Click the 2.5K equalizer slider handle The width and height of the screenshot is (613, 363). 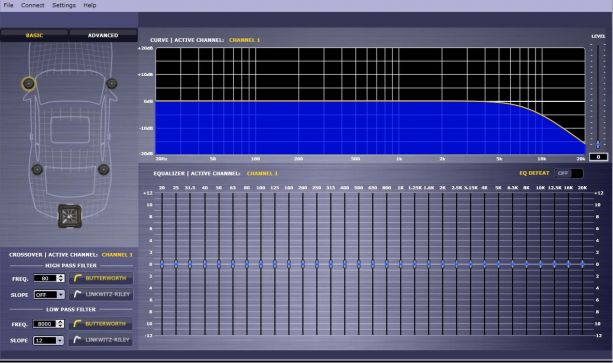457,265
